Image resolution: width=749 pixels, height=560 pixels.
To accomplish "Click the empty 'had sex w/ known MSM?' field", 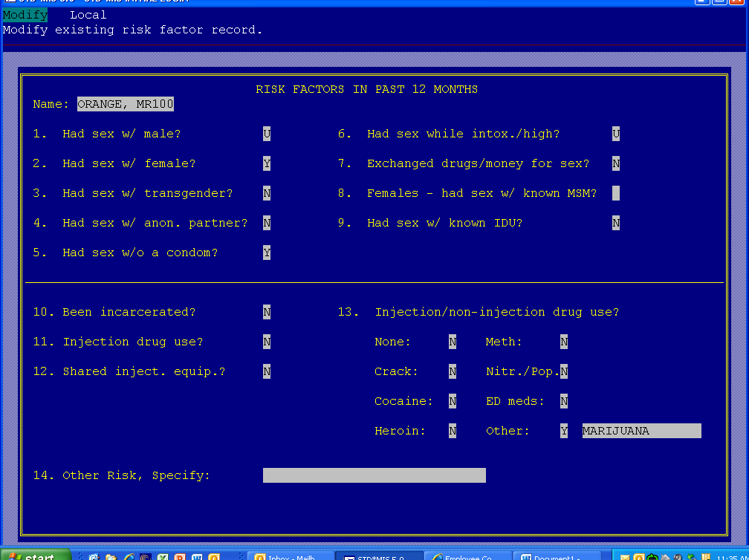I will tap(616, 193).
